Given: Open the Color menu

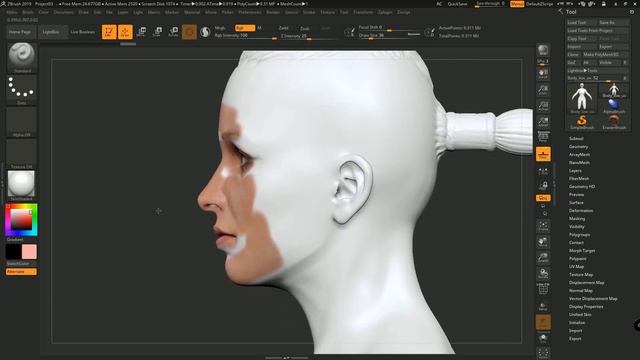Looking at the screenshot, I should pos(43,12).
